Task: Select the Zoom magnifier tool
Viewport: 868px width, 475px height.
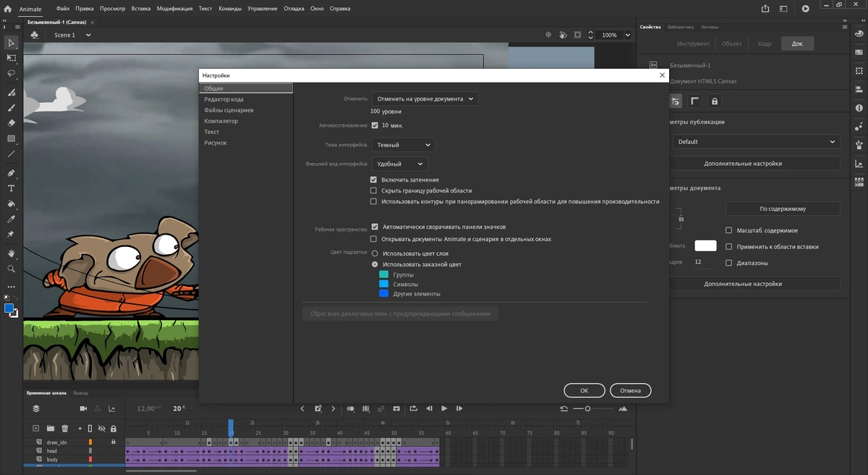Action: (x=11, y=269)
